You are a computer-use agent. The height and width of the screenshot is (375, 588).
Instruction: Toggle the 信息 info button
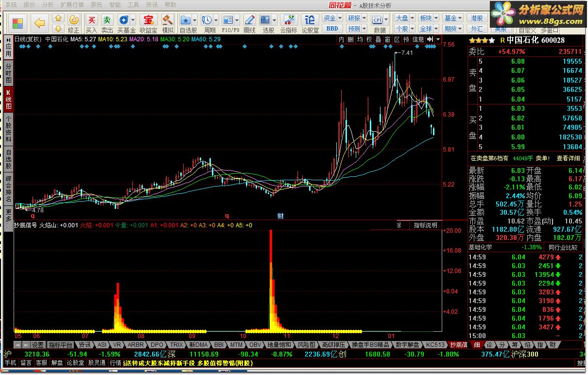(418, 39)
